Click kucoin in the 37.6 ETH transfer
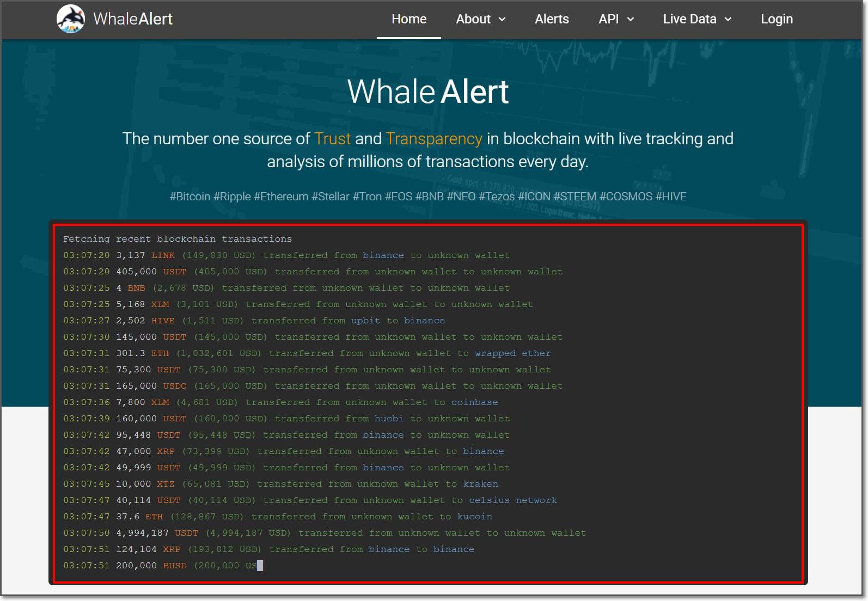Image resolution: width=868 pixels, height=601 pixels. point(474,517)
